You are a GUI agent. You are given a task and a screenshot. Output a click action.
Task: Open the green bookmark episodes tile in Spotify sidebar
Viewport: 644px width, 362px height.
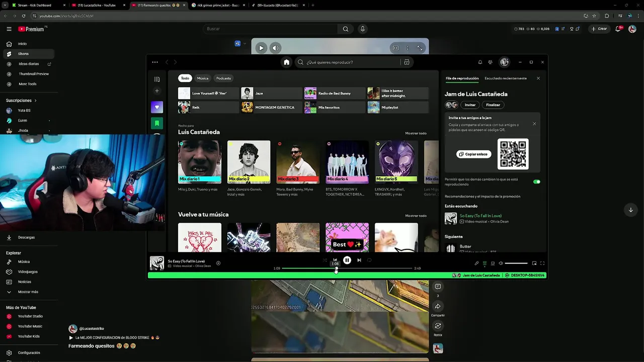[x=157, y=123]
